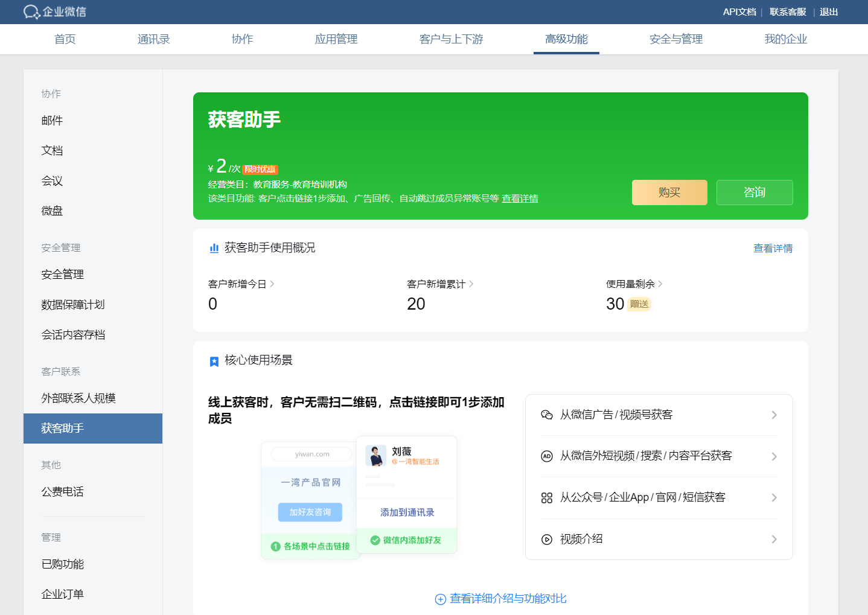Click the plus icon beside 查看详细介绍与功能对比
Image resolution: width=868 pixels, height=615 pixels.
click(441, 599)
